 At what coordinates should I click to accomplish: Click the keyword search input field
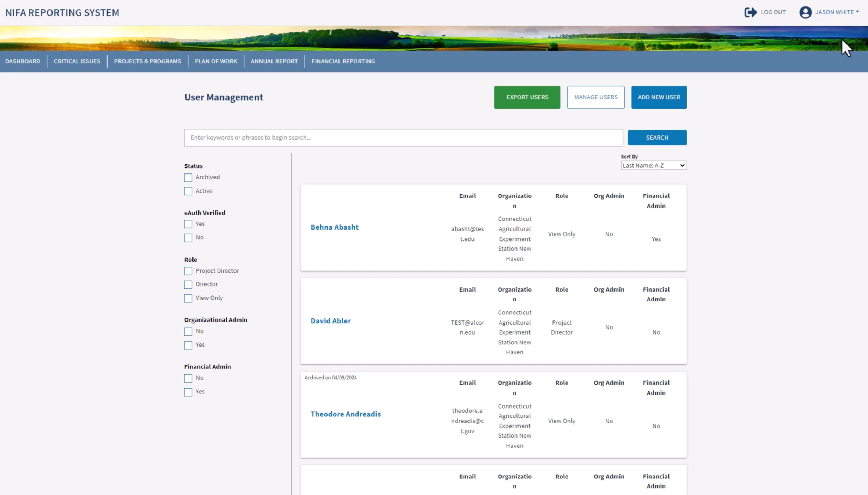pos(403,137)
